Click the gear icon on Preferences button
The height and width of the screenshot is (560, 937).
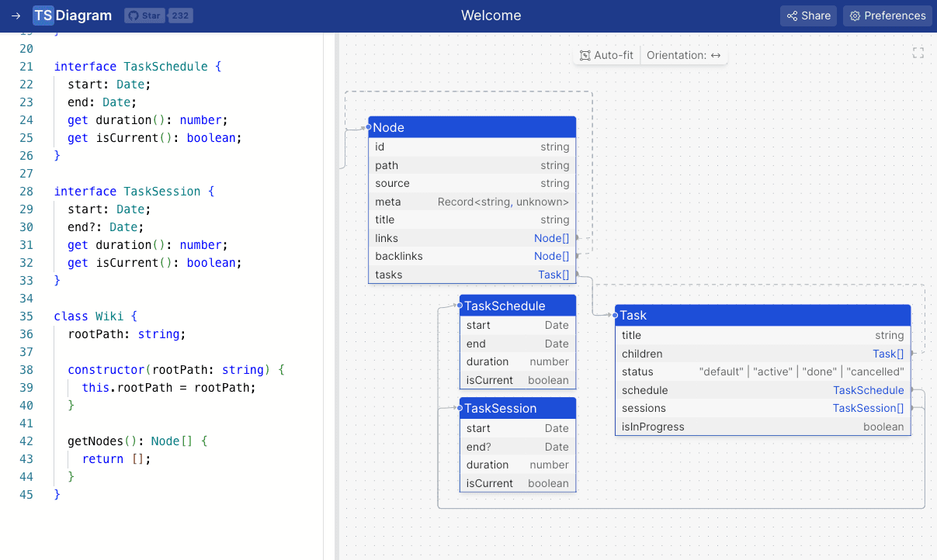[854, 16]
